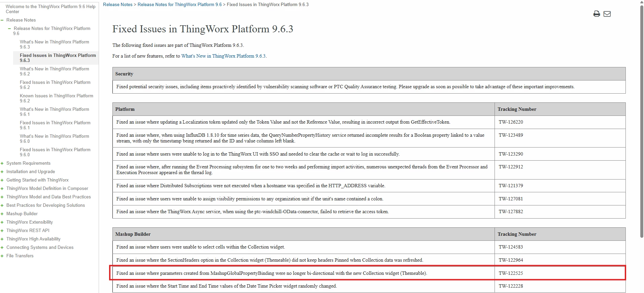Click Installation and Upgrade label in sidebar
The width and height of the screenshot is (644, 293).
31,172
